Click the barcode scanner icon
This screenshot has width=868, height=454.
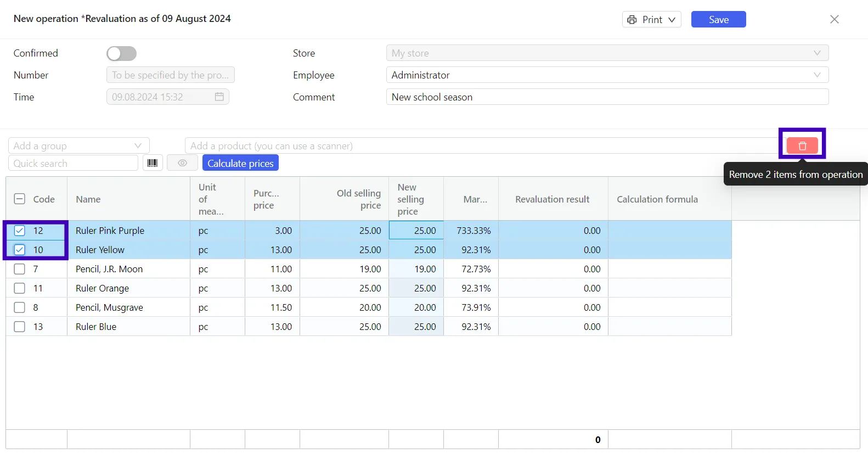[x=153, y=163]
